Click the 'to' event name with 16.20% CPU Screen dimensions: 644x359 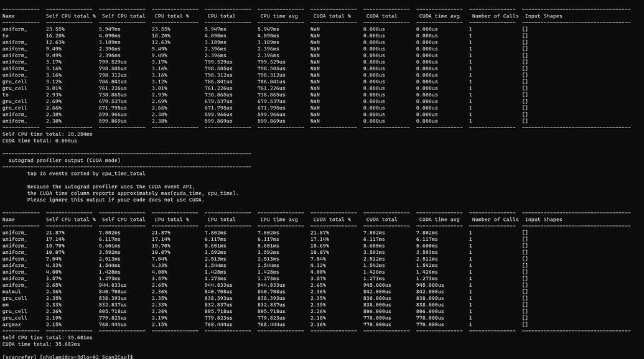pos(6,35)
